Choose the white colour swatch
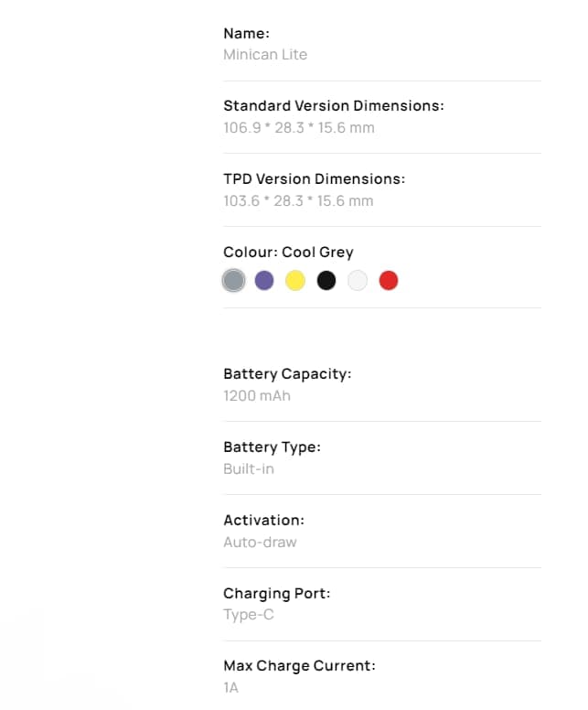Screen dimensions: 588x710 (x=358, y=281)
